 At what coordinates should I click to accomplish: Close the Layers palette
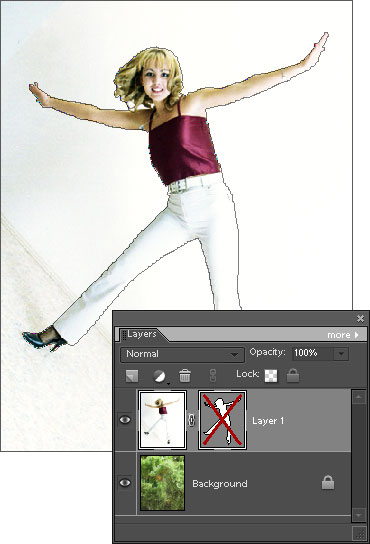360,318
